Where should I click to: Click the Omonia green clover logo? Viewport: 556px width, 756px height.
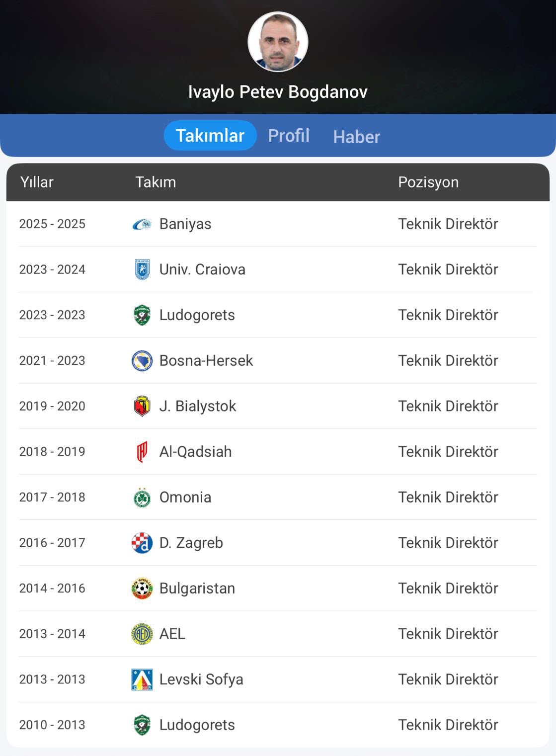[x=142, y=498]
